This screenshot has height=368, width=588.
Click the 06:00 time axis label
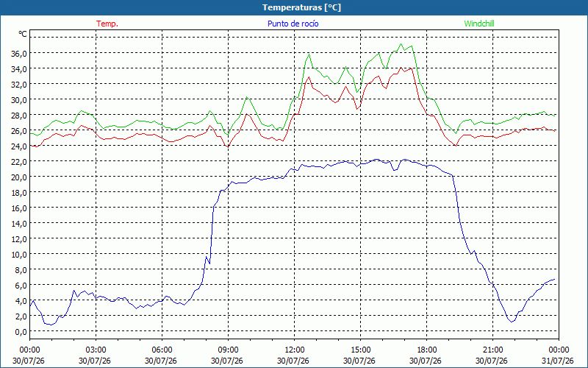162,350
